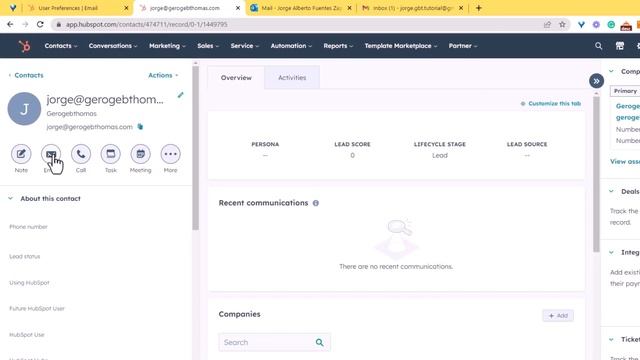Open the More actions ellipsis button
Screen dimensions: 640x360
[x=170, y=154]
